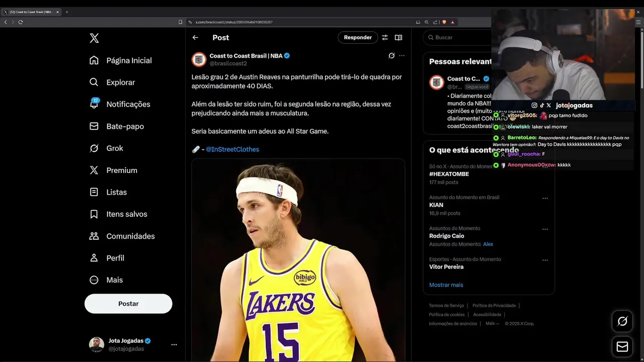The width and height of the screenshot is (644, 362).
Task: Click the Alex related trend link
Action: coord(488,244)
